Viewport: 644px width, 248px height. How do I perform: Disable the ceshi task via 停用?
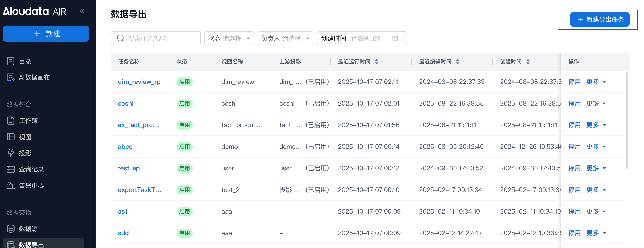[574, 103]
